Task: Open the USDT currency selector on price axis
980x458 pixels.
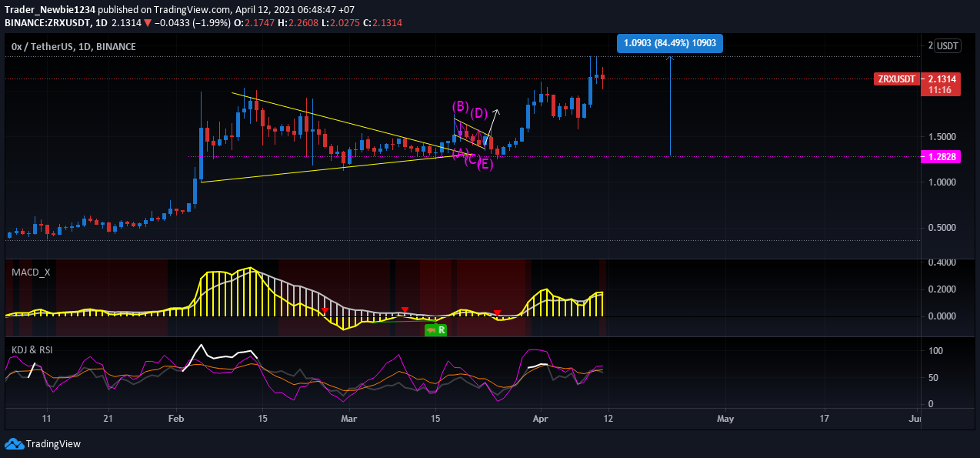Action: tap(948, 46)
